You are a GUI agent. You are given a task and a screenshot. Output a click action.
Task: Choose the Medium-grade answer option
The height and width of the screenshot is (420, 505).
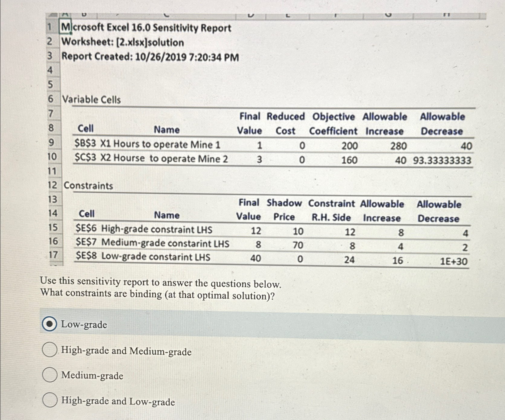49,375
